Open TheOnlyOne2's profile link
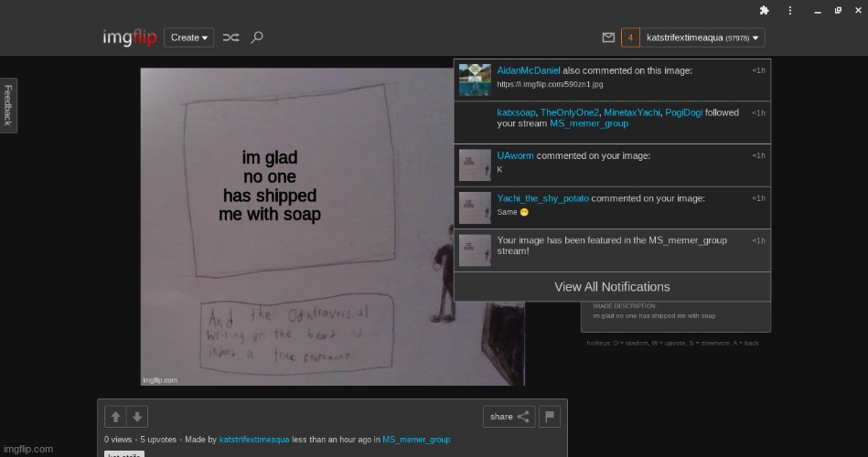 pos(570,112)
